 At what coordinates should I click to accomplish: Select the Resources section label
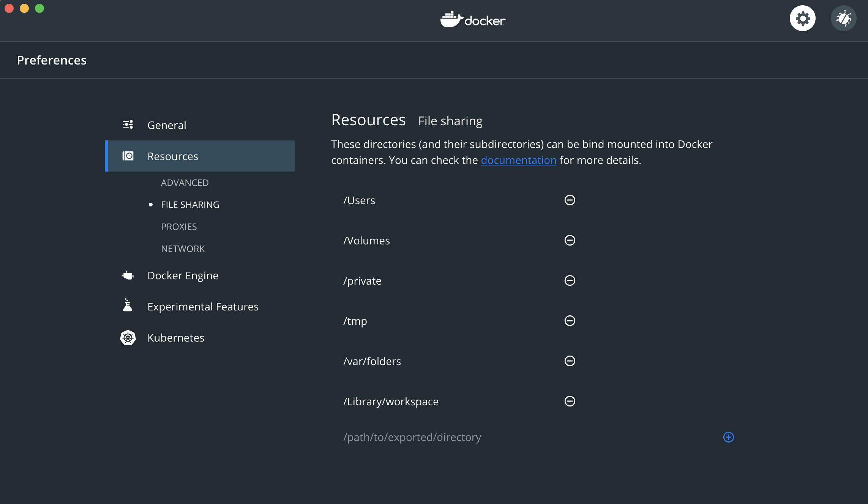[x=173, y=156]
